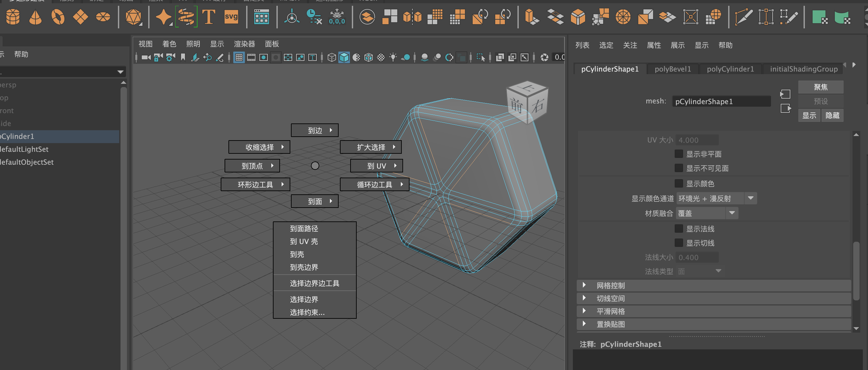This screenshot has height=370, width=868.
Task: Click the attribute editor vertical scrollbar
Action: 856,271
